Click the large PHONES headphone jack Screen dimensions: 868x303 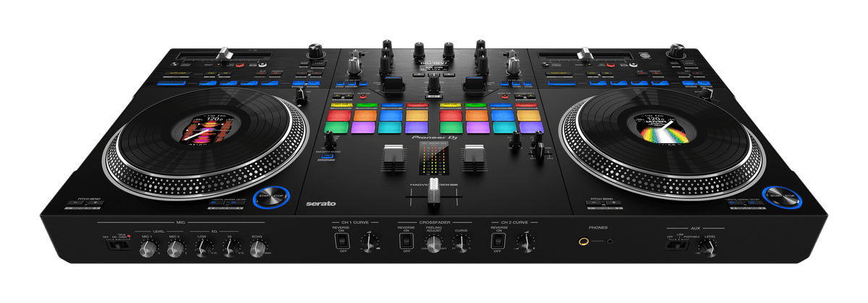582,242
